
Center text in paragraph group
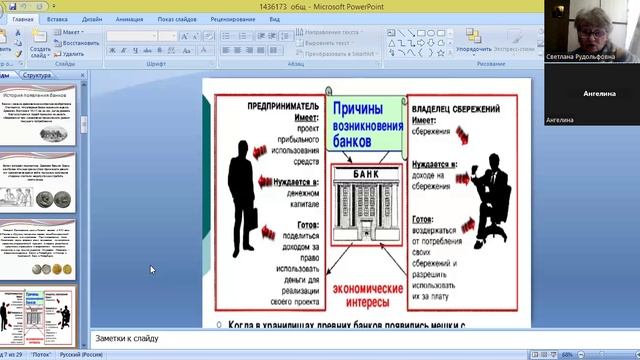click(238, 50)
